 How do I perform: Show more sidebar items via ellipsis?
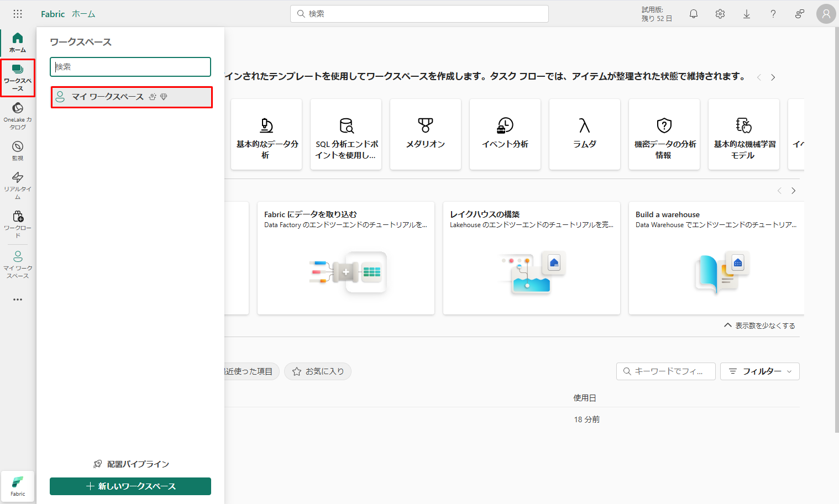[x=18, y=300]
